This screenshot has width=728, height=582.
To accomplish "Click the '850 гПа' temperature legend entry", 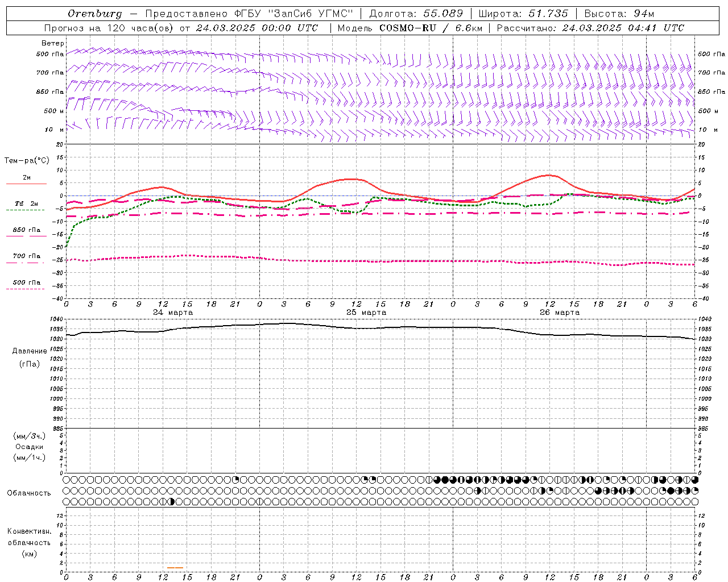I will point(26,230).
